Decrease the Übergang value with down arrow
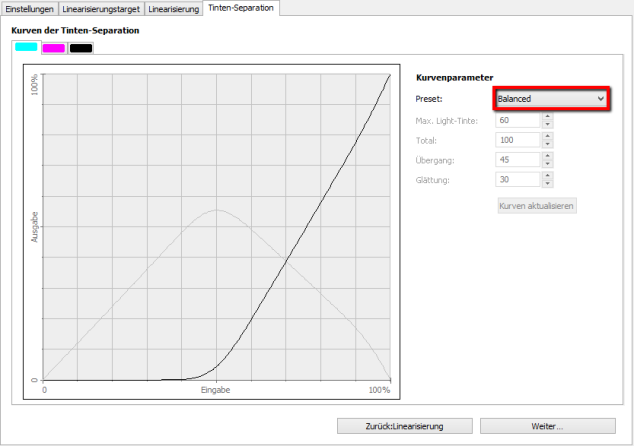The width and height of the screenshot is (634, 446). (547, 164)
